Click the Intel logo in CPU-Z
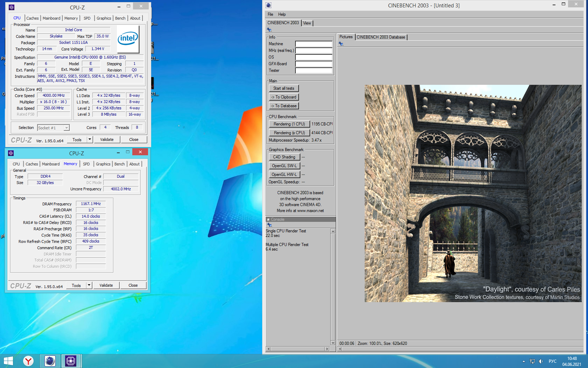This screenshot has width=588, height=368. point(128,39)
